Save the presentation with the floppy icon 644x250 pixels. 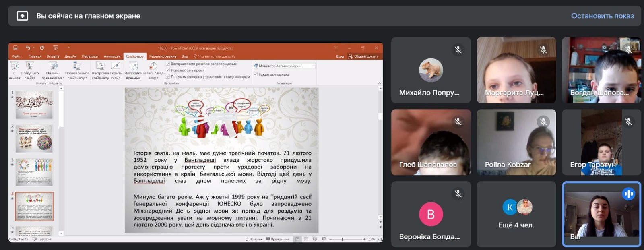coord(15,48)
